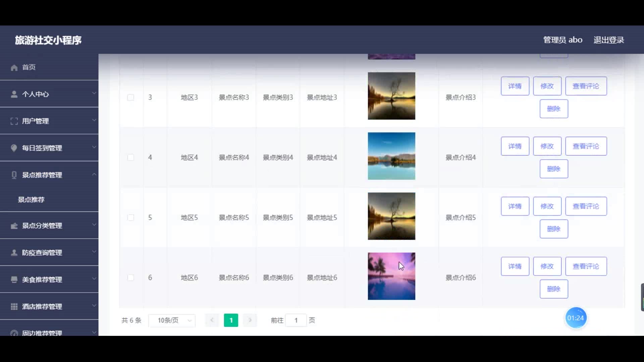Collapse the 景点推荐管理 chevron
Image resolution: width=644 pixels, height=362 pixels.
pos(94,174)
